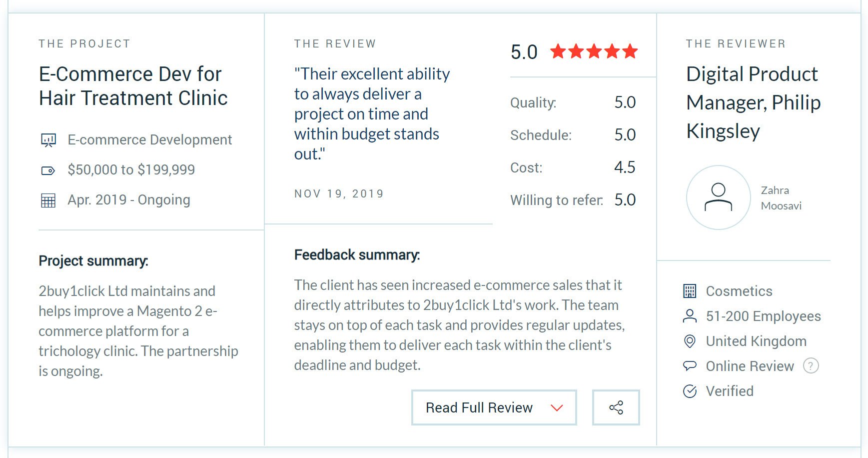Image resolution: width=868 pixels, height=458 pixels.
Task: Click the Verified checkmark icon
Action: tap(690, 391)
